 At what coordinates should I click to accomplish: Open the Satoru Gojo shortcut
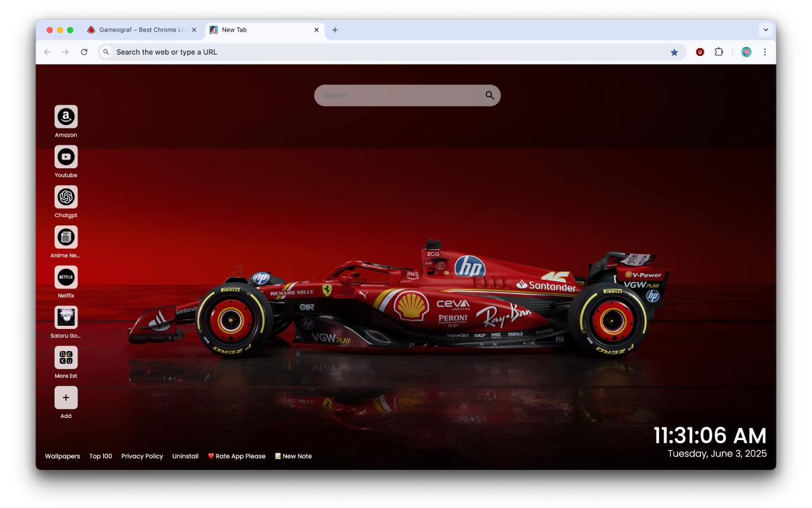pyautogui.click(x=66, y=317)
